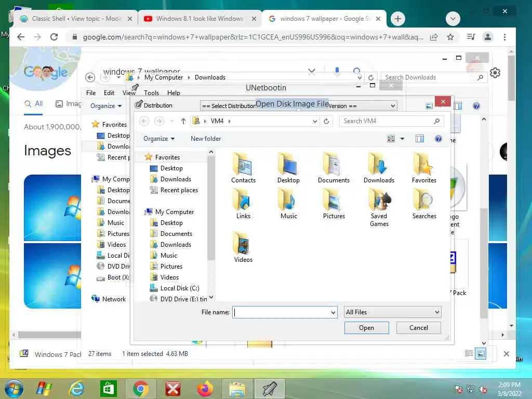Open the Help menu in Explorer

tap(174, 93)
